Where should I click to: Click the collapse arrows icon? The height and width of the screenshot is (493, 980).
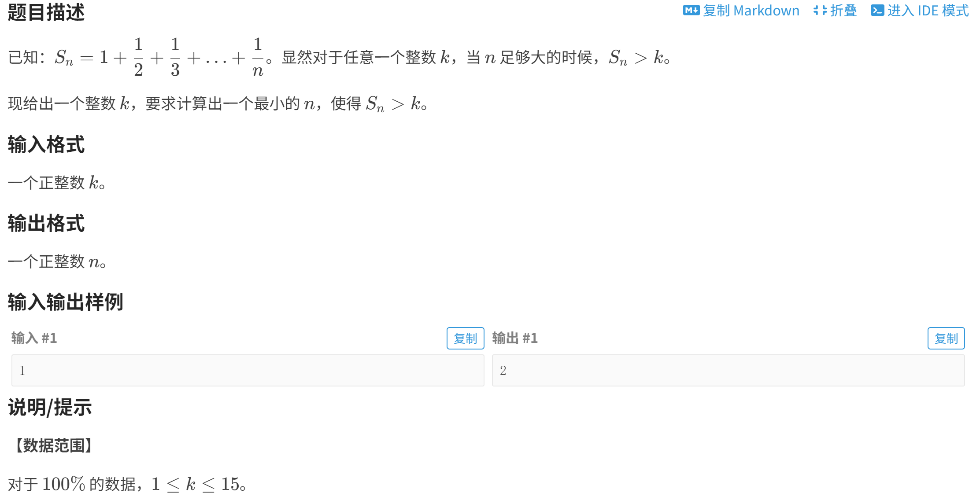pyautogui.click(x=820, y=10)
